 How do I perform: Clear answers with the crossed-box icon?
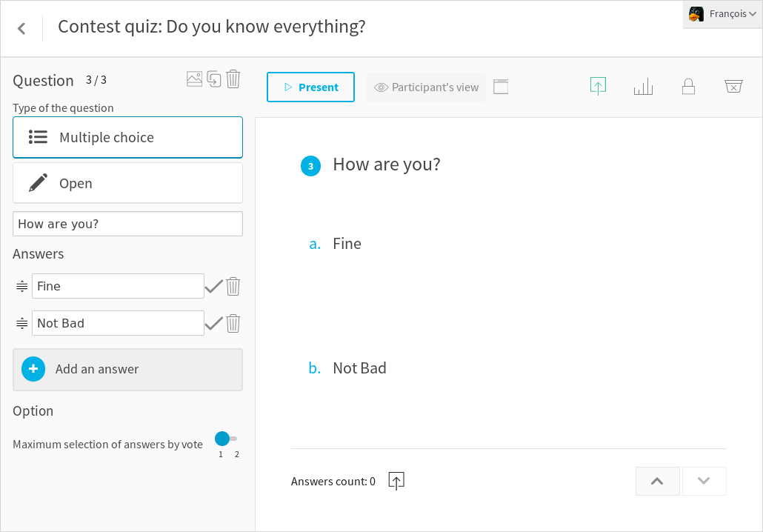coord(733,87)
